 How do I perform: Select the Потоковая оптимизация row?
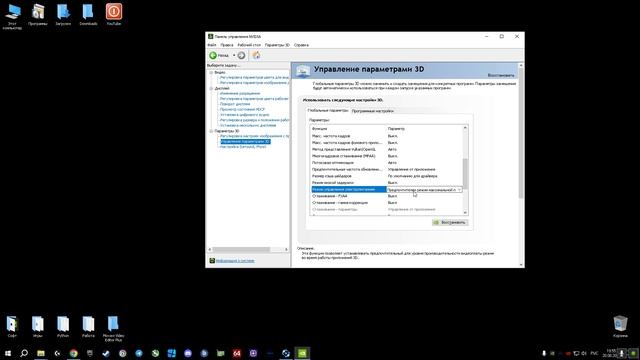coord(387,162)
